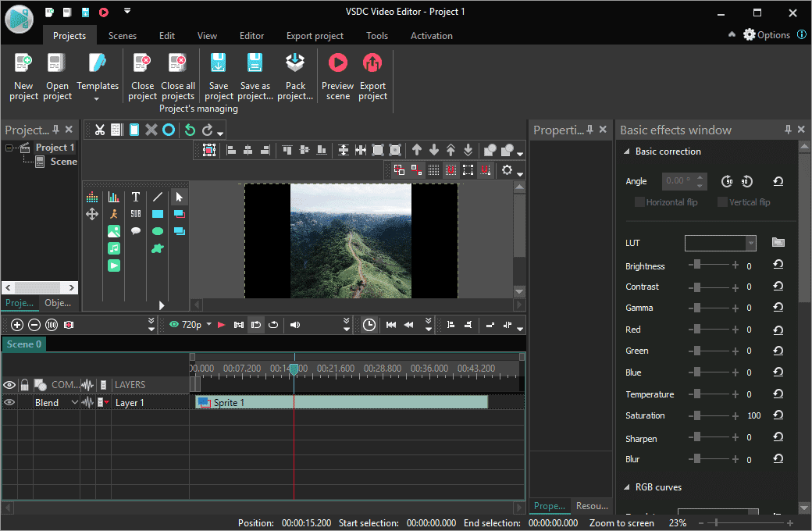Switch to the Resources window tab
Viewport: 812px width, 531px height.
pyautogui.click(x=592, y=505)
